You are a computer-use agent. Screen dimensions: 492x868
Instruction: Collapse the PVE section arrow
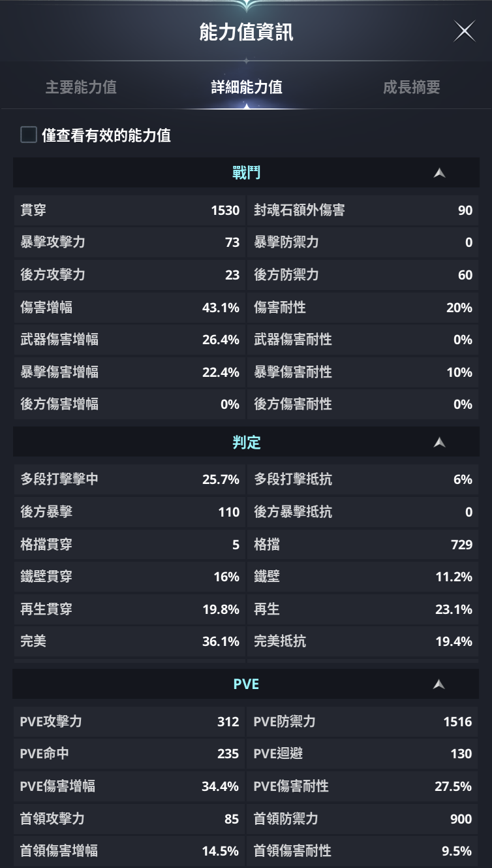439,684
